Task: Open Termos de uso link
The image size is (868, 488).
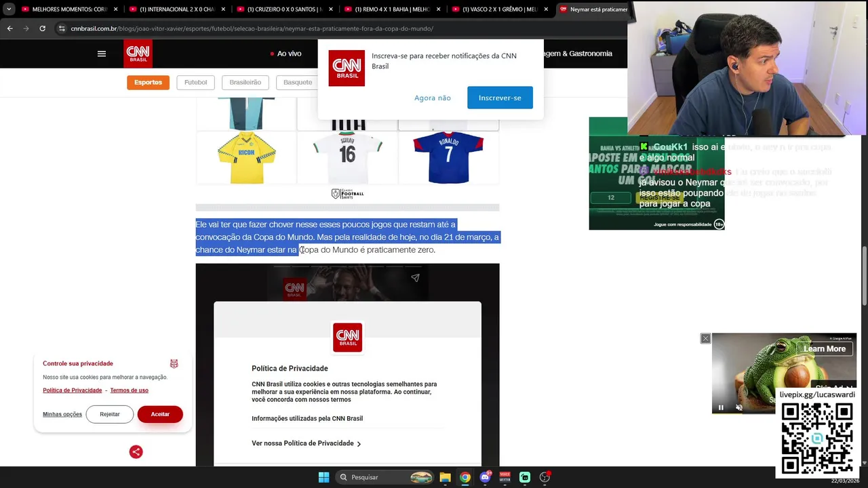Action: pyautogui.click(x=130, y=390)
